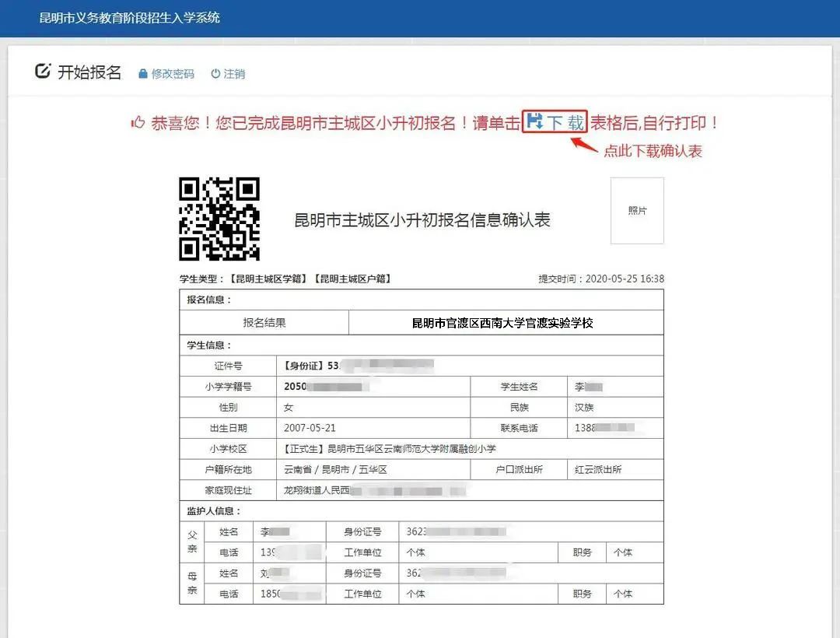Click form title 昆明市主城区小升初报名信息确认表
This screenshot has height=638, width=840.
[x=422, y=220]
